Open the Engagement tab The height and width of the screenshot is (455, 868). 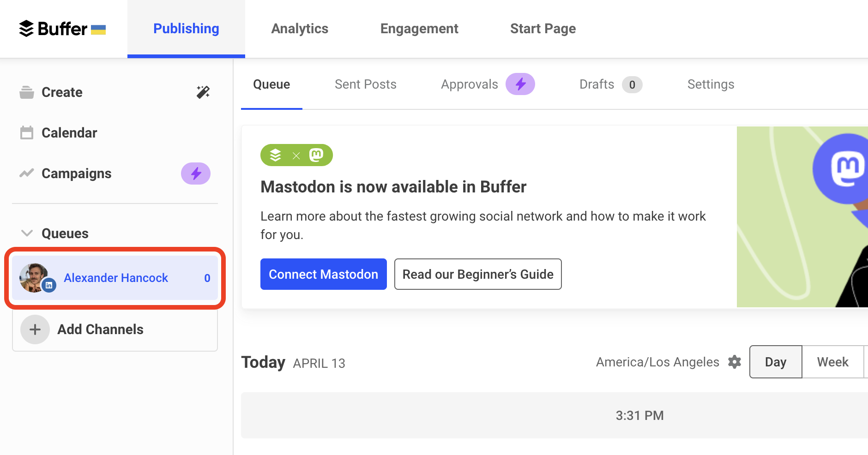click(419, 29)
